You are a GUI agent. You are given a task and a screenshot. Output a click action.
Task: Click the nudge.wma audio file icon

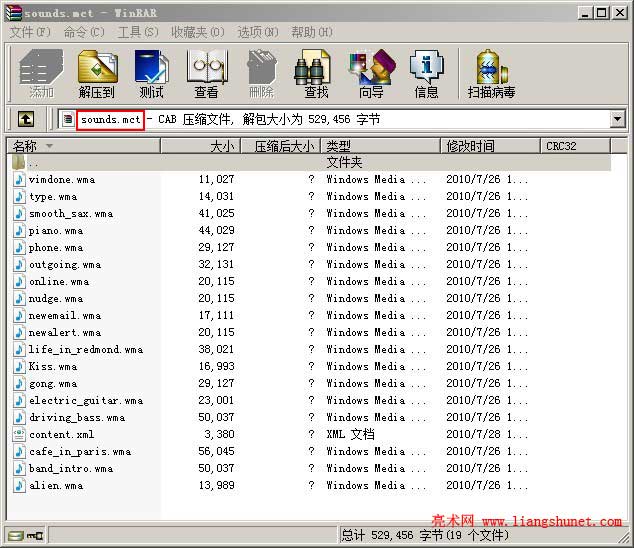click(x=19, y=298)
